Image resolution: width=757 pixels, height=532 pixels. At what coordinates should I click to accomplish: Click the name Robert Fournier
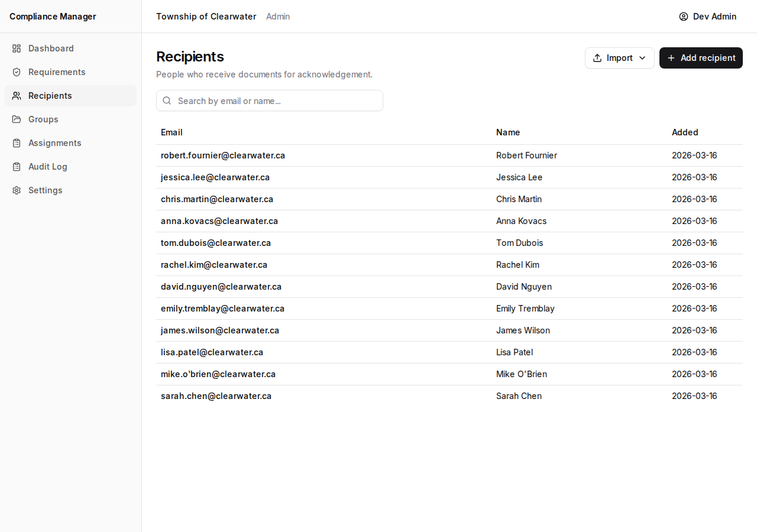[526, 155]
